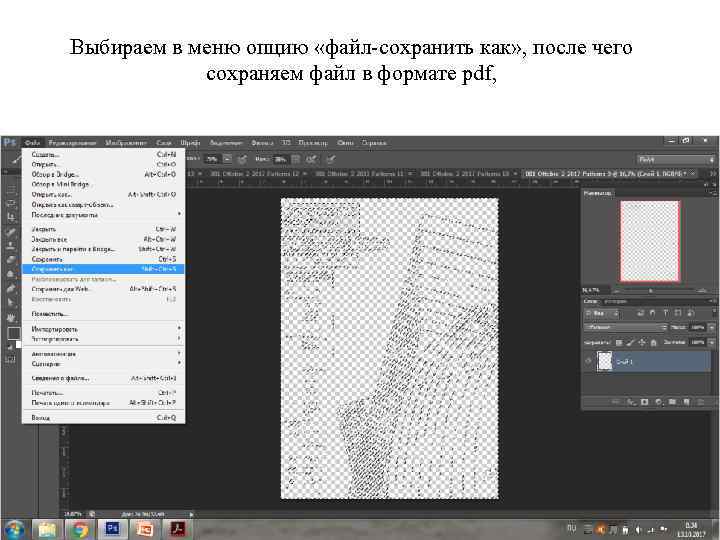Click the adjustment layer filter icon
This screenshot has height=540, width=720.
tap(652, 313)
